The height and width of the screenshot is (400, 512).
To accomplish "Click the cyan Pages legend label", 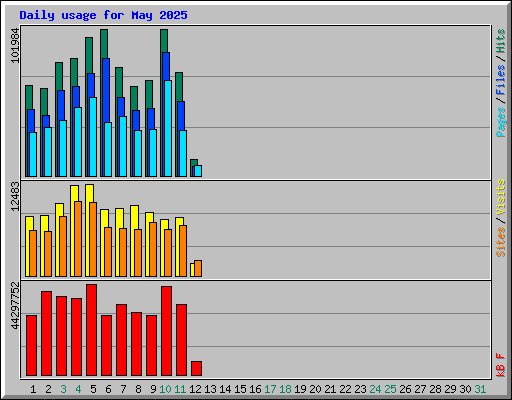I will click(501, 122).
